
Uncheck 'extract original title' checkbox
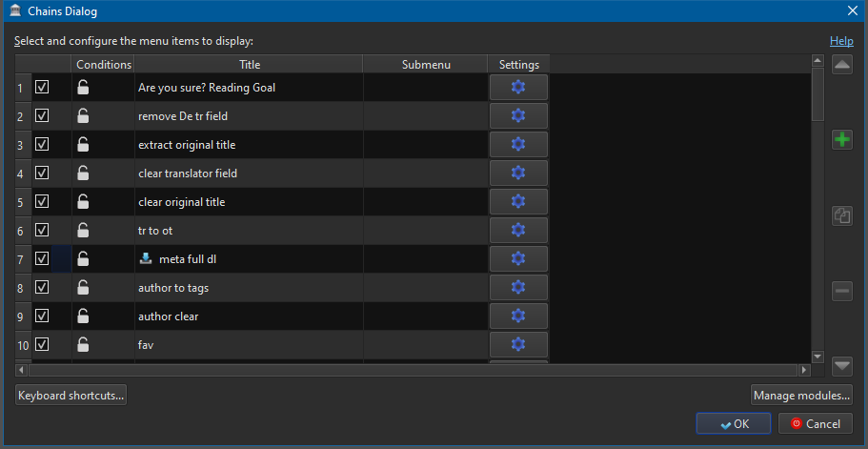tap(42, 145)
